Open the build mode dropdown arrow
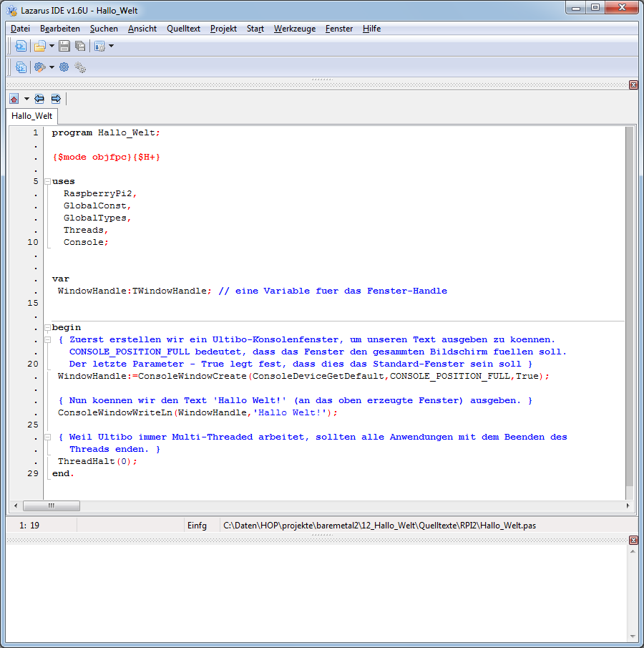Viewport: 644px width, 648px height. pyautogui.click(x=52, y=67)
